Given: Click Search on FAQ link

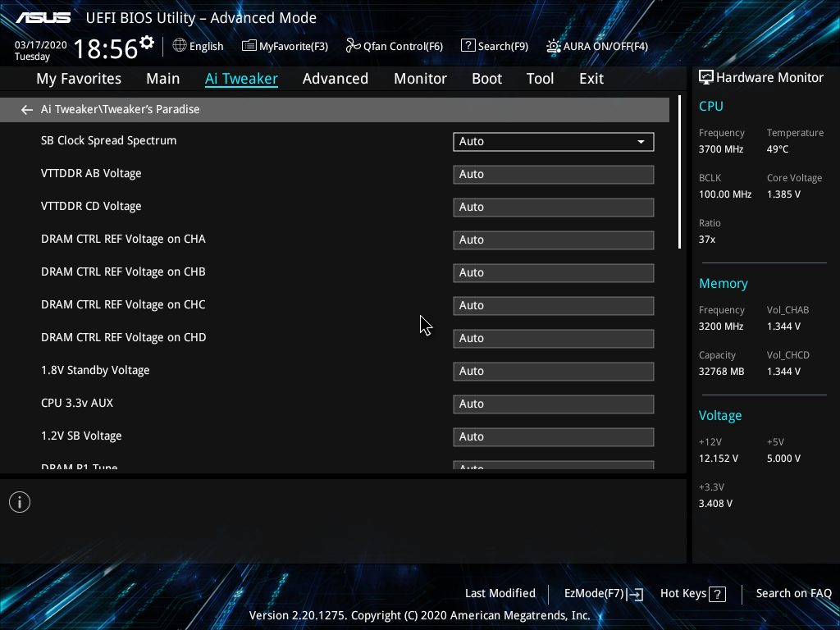Looking at the screenshot, I should click(794, 593).
